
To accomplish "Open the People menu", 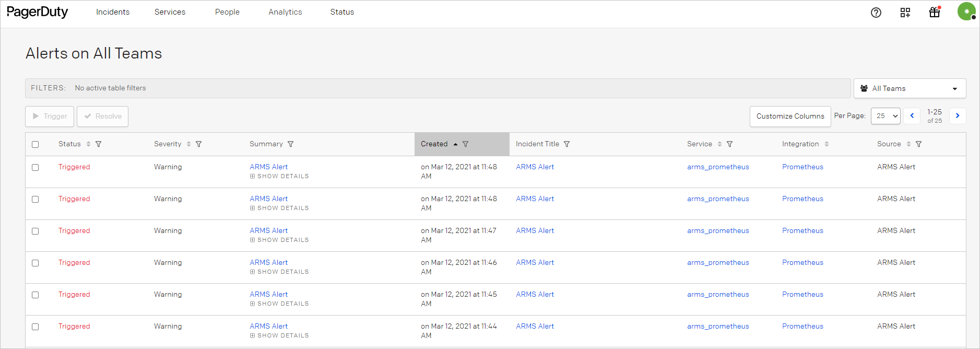I will [x=227, y=12].
